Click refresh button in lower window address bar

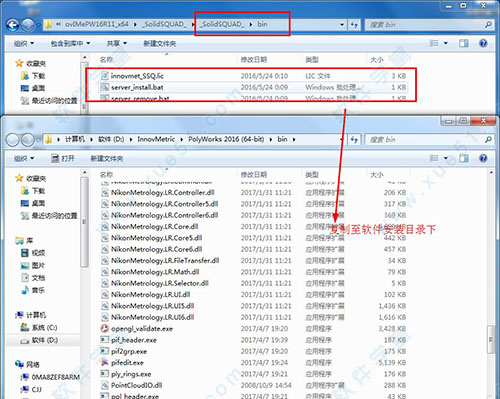pyautogui.click(x=354, y=139)
